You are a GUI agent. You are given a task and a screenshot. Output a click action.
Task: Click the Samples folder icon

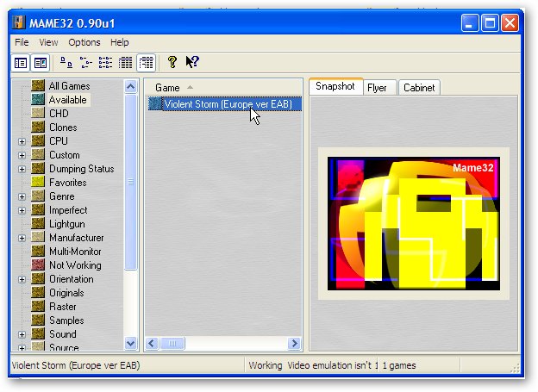tap(38, 320)
